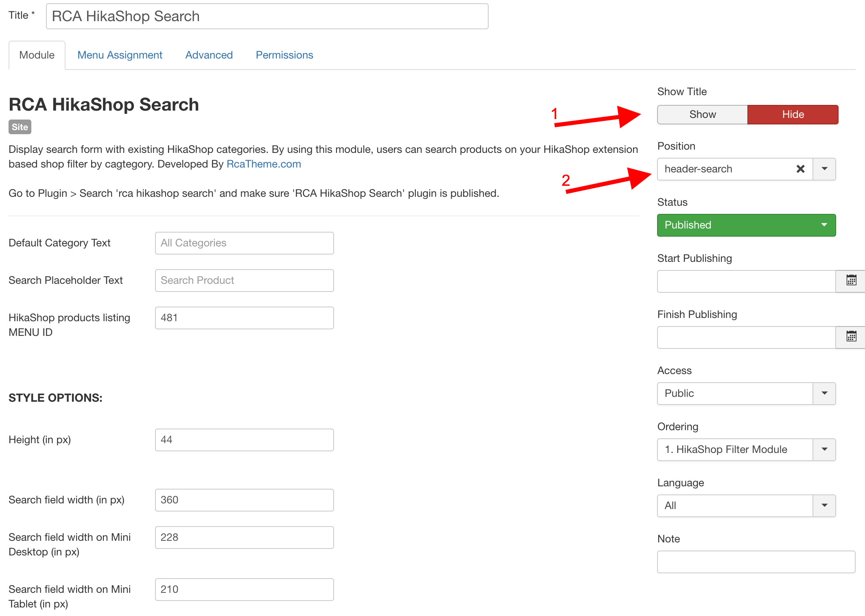The width and height of the screenshot is (865, 616).
Task: Click the Note input field
Action: tap(756, 562)
